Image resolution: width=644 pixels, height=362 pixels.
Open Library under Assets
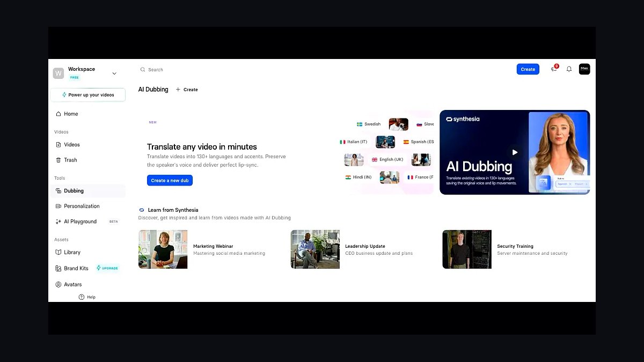[88, 252]
